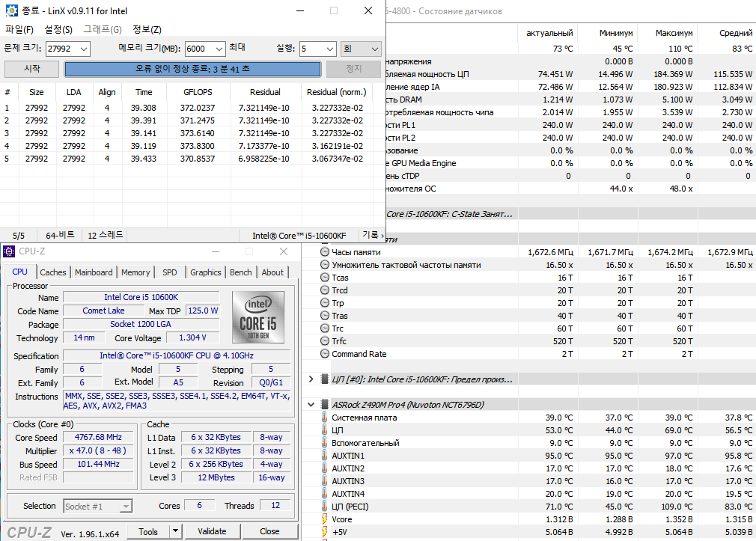Click the Intel Core i5 logo in CPU-Z
This screenshot has height=541, width=756.
[x=258, y=317]
